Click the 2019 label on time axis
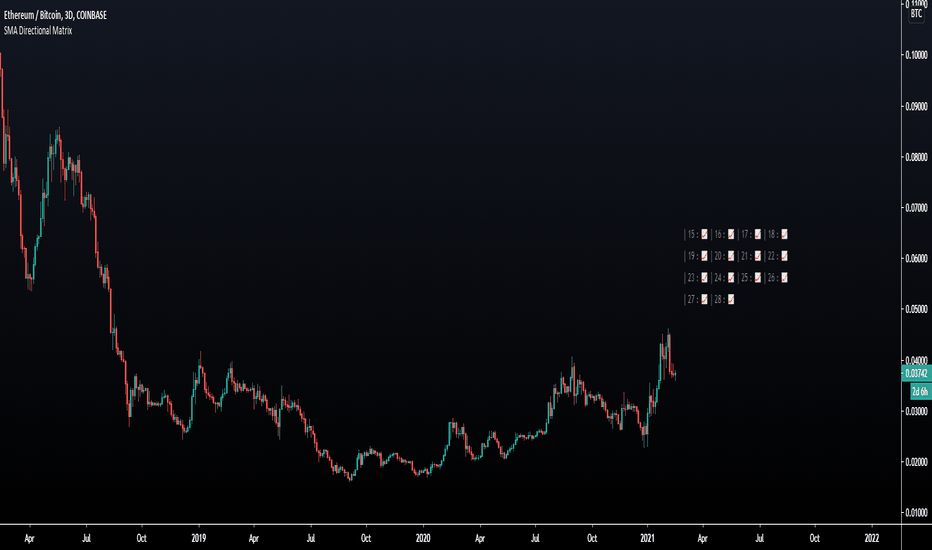The height and width of the screenshot is (550, 932). pos(199,538)
